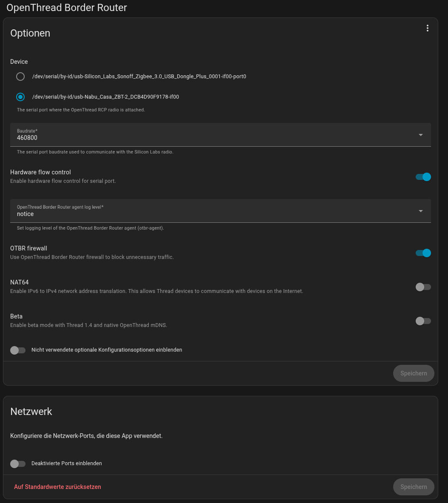Click the Baudrate field showing 460800
The width and height of the screenshot is (448, 503).
click(213, 135)
